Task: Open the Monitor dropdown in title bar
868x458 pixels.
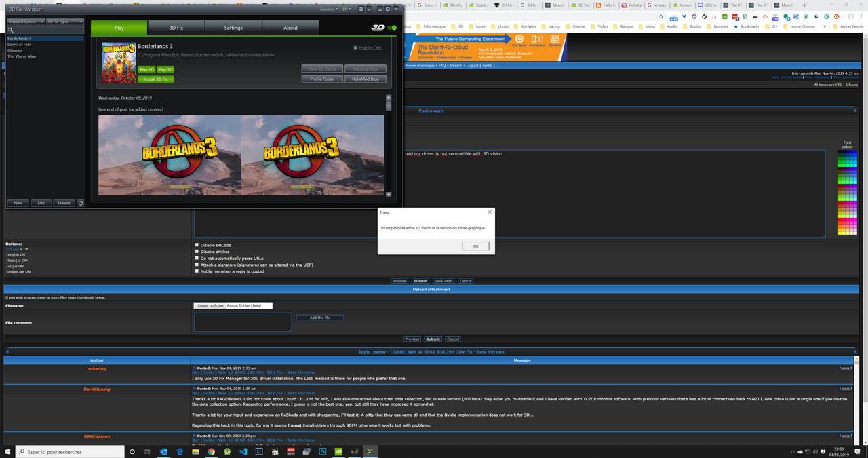Action: [329, 9]
